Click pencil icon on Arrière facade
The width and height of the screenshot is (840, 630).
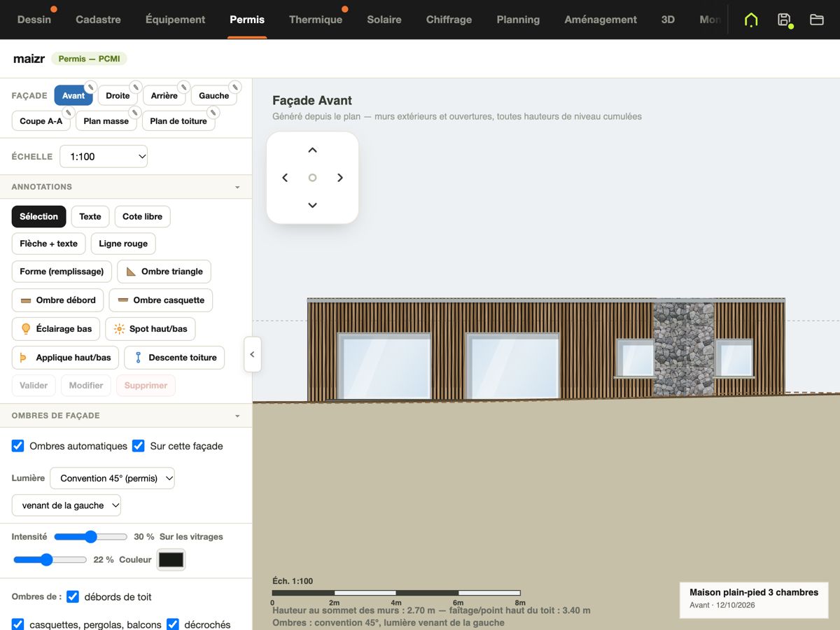(x=183, y=87)
